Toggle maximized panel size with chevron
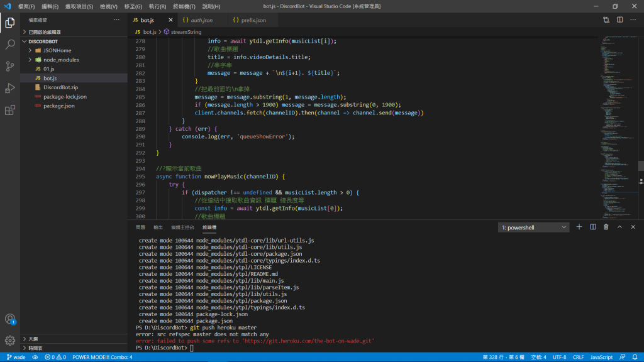644x362 pixels. [619, 227]
